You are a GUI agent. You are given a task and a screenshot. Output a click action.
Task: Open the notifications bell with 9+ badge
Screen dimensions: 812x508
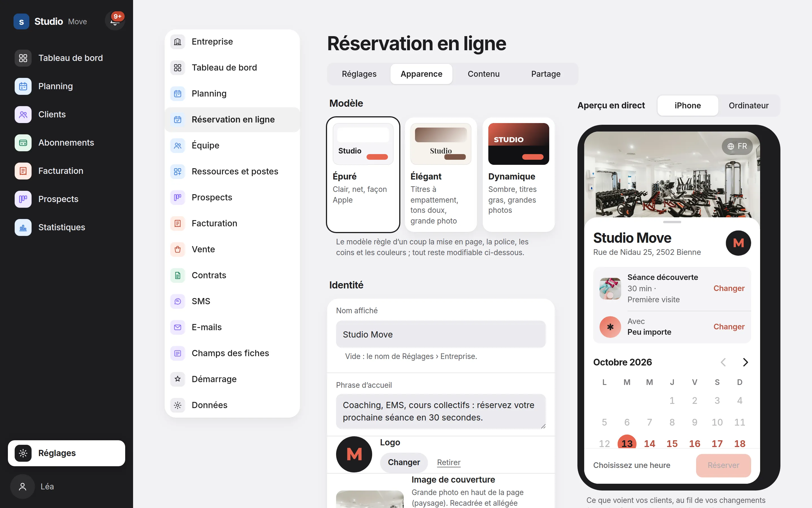pos(115,21)
